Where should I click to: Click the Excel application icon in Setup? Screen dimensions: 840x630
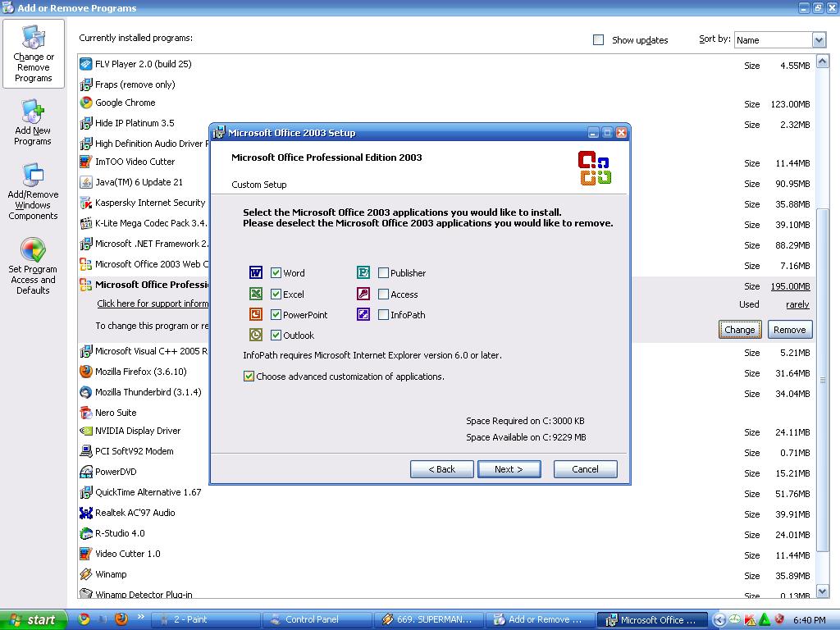point(256,294)
